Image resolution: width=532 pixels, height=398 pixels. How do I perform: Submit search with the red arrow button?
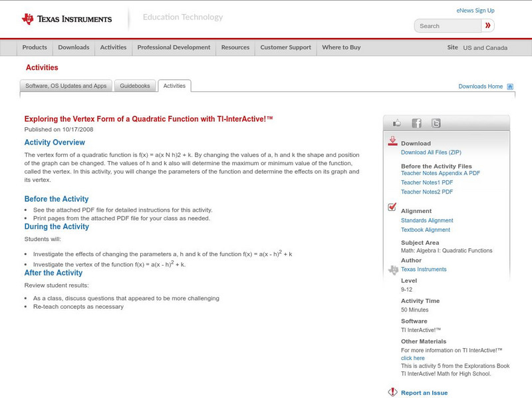coord(487,25)
